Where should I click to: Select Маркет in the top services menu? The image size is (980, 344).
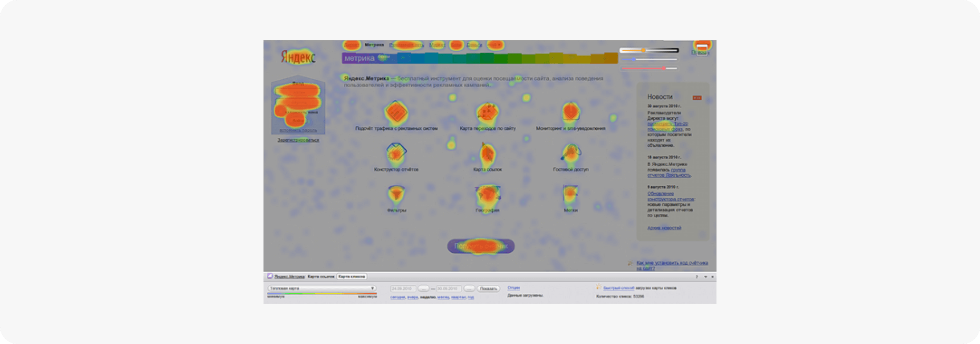(x=437, y=45)
